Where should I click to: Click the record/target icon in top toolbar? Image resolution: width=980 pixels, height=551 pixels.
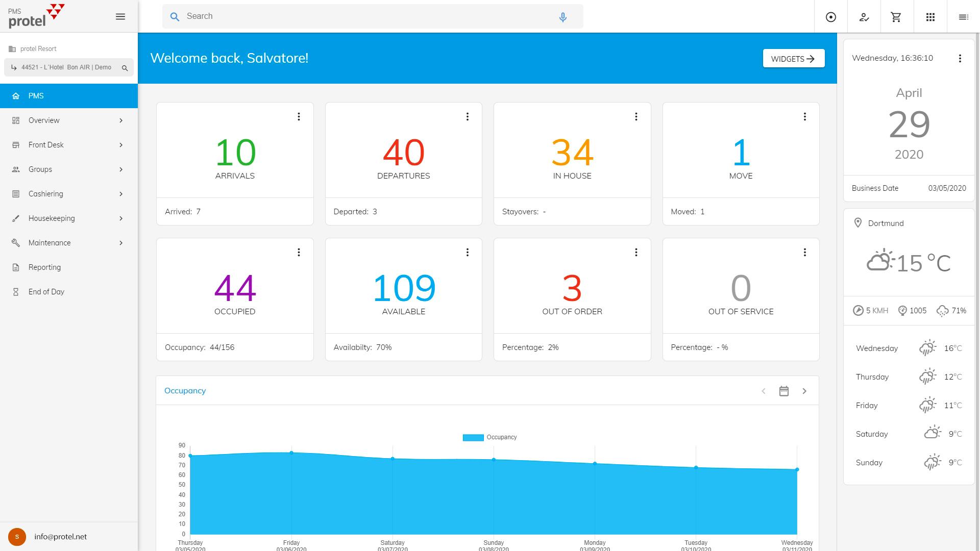point(830,16)
